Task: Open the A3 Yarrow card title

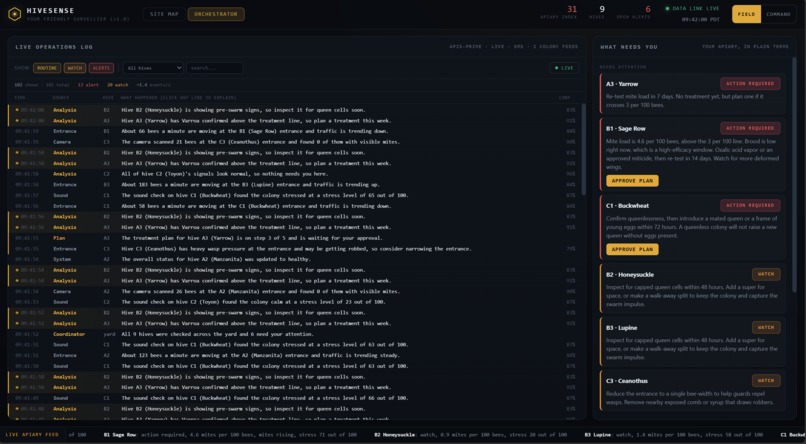Action: (x=622, y=84)
